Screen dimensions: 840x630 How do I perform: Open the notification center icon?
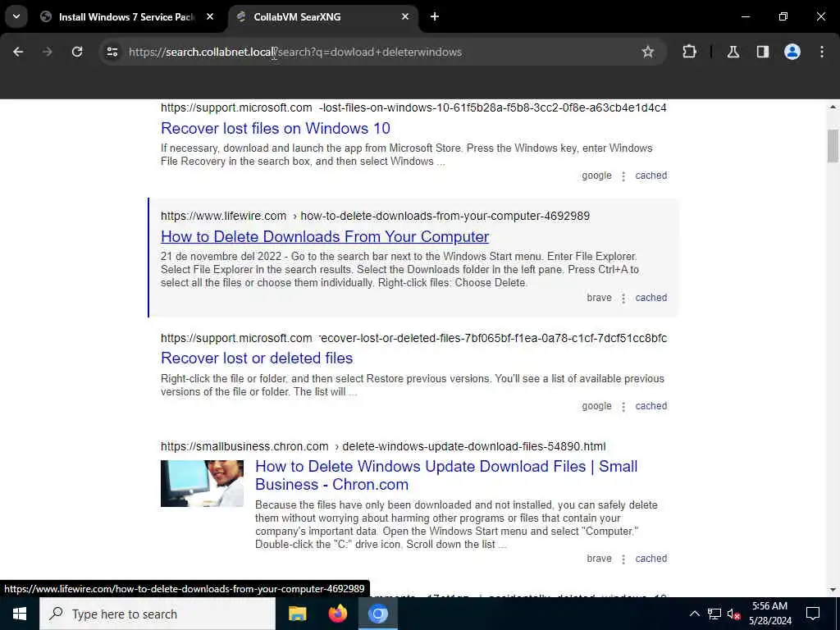pyautogui.click(x=813, y=614)
